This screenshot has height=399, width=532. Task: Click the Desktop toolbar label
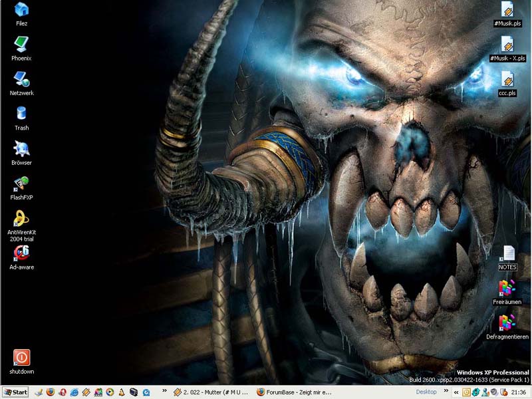pos(426,392)
